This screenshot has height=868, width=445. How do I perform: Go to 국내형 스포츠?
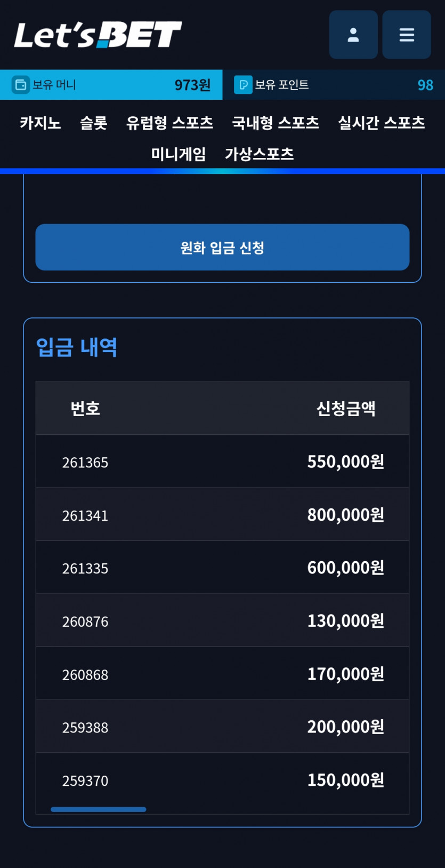276,123
